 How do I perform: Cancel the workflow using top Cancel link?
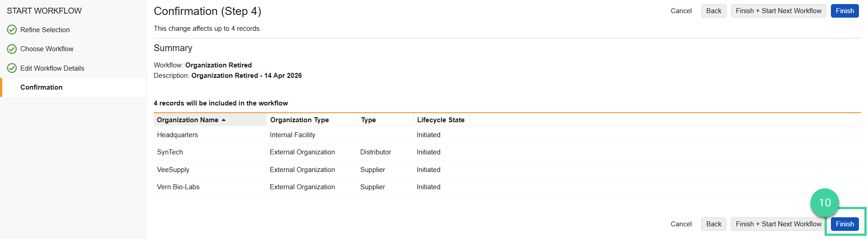(681, 11)
